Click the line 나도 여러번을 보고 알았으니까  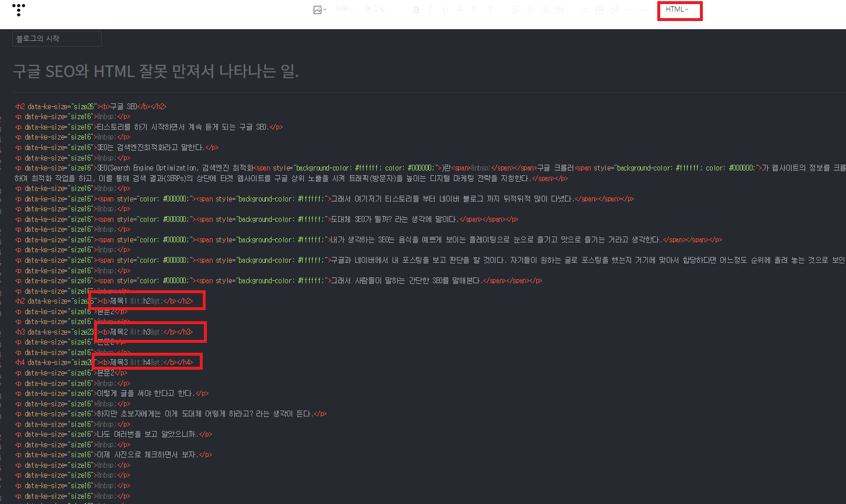click(x=113, y=435)
